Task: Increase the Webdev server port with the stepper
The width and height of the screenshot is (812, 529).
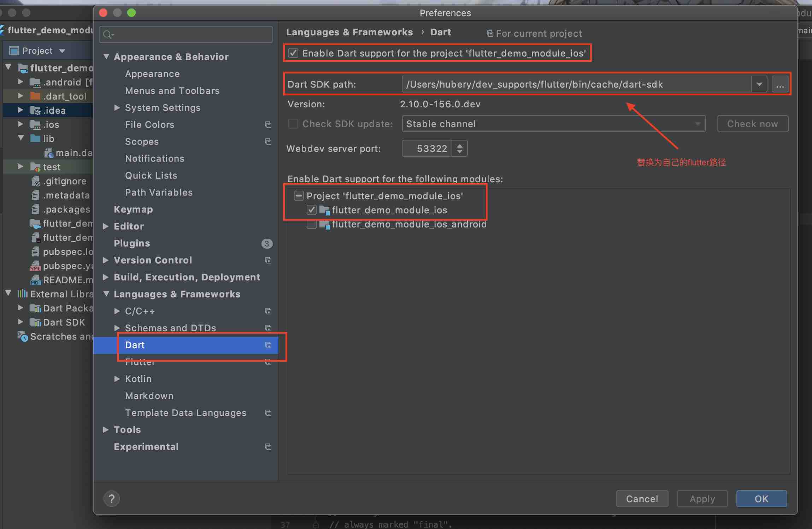Action: (x=459, y=145)
